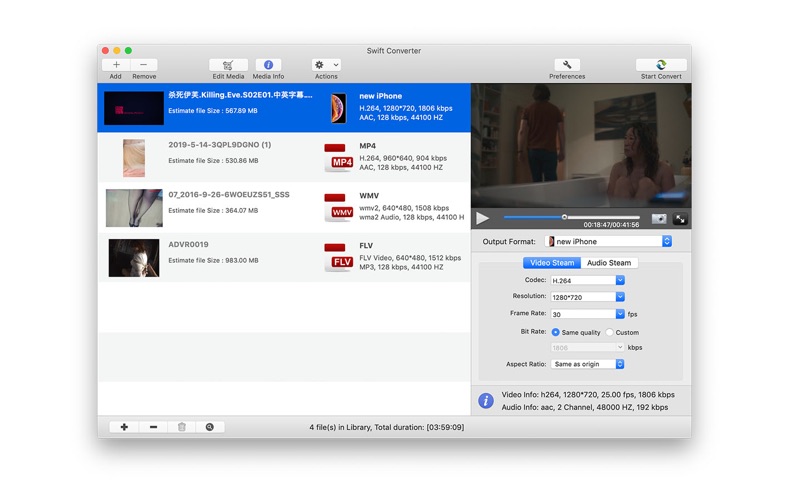Click the magnifier icon in the bottom bar
Image resolution: width=800 pixels, height=500 pixels.
(x=210, y=427)
